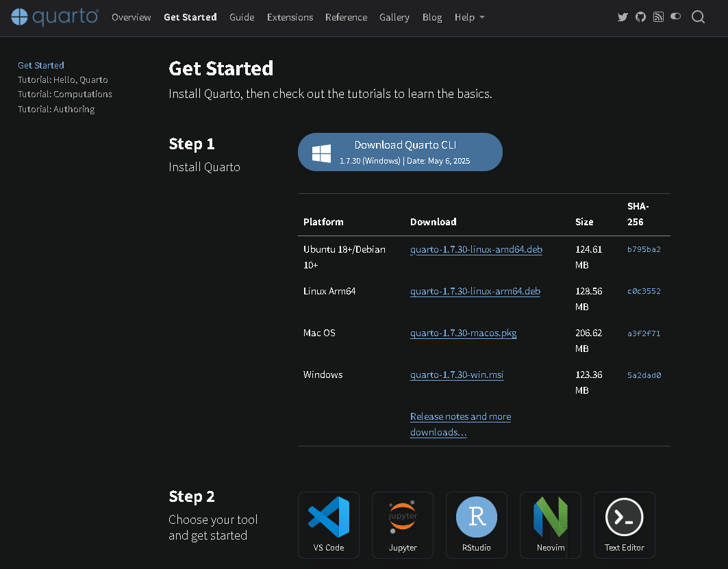The height and width of the screenshot is (569, 728).
Task: Click the Mac OS platform cell
Action: pyautogui.click(x=319, y=333)
